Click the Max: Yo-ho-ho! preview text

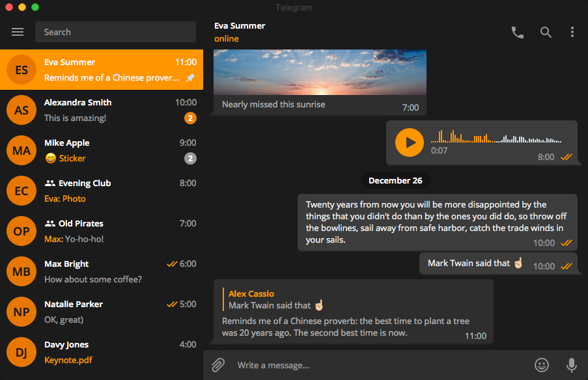(x=74, y=239)
